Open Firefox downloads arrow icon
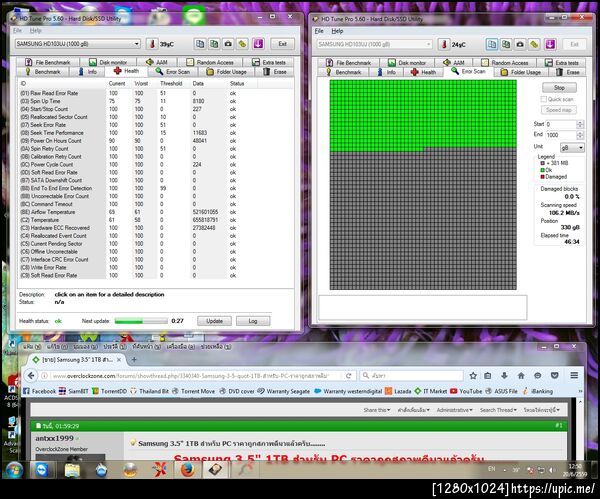Screen dimensions: 600x499 (504, 376)
